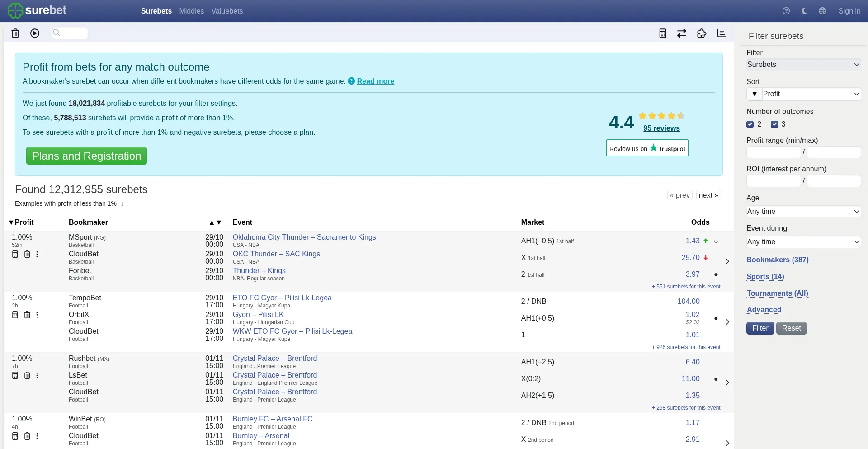Click the swap arrows icon in the toolbar
Screen dimensions: 868x449
click(x=682, y=33)
